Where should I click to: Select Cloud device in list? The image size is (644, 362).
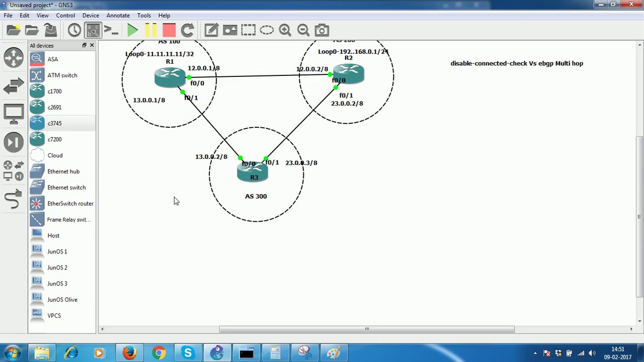point(62,155)
